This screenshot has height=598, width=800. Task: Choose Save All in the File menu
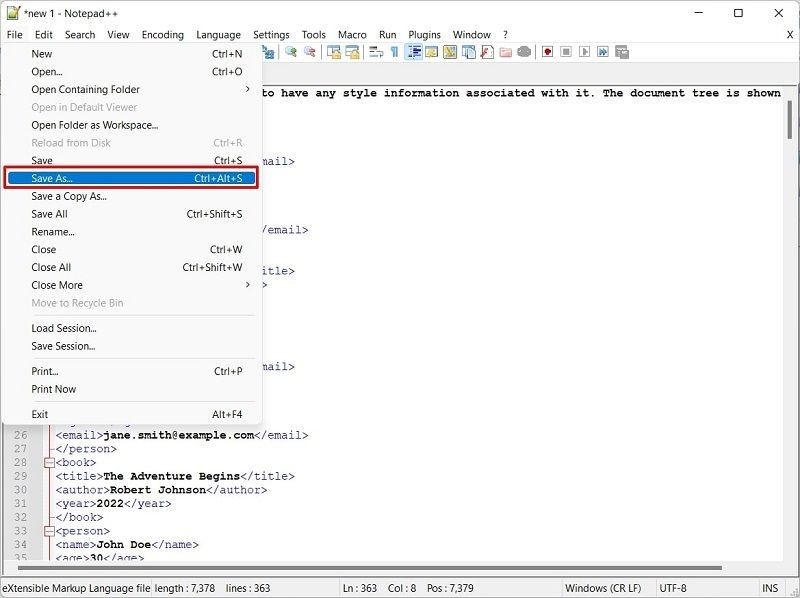pos(132,214)
